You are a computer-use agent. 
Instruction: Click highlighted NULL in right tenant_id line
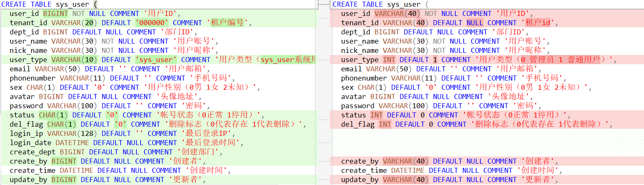(475, 23)
